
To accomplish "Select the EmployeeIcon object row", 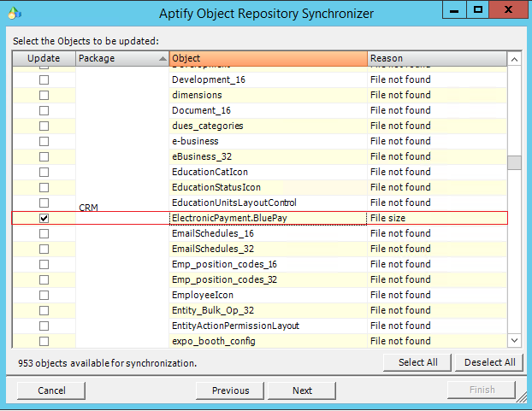I will point(268,295).
